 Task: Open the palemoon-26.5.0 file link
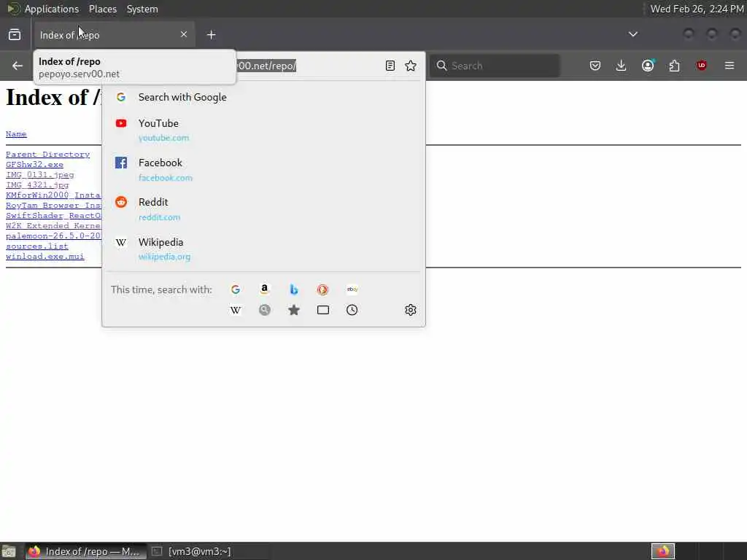[x=53, y=236]
